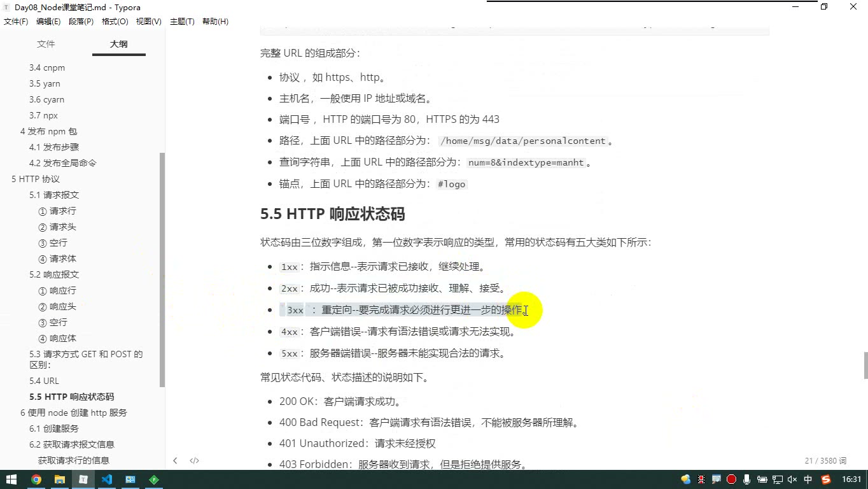Click the microphone tray icon
The height and width of the screenshot is (489, 868).
(x=747, y=479)
